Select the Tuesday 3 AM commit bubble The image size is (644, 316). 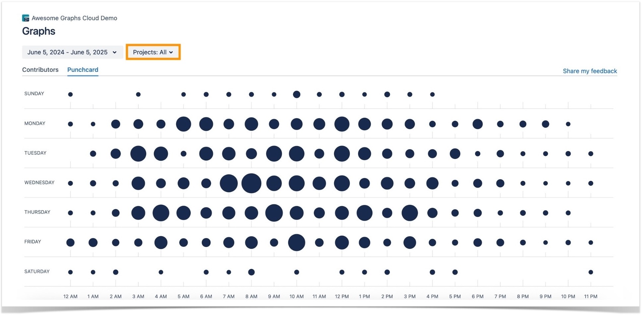pyautogui.click(x=138, y=153)
